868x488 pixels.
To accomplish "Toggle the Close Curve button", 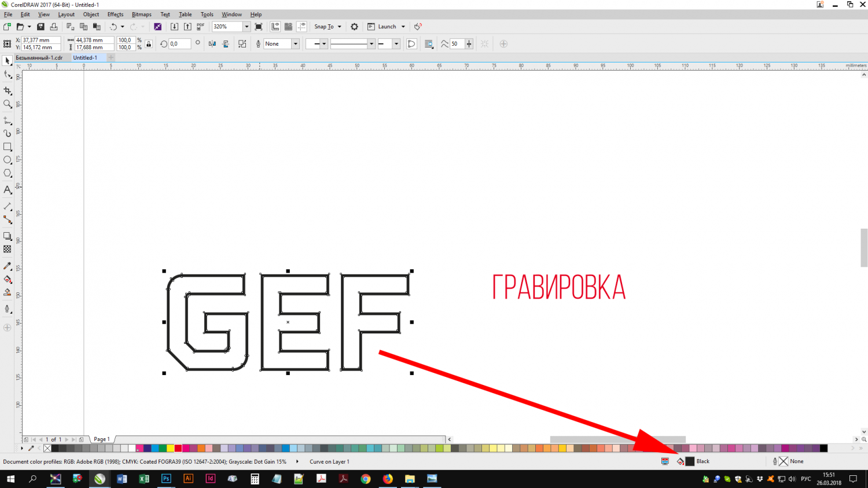I will pos(411,44).
